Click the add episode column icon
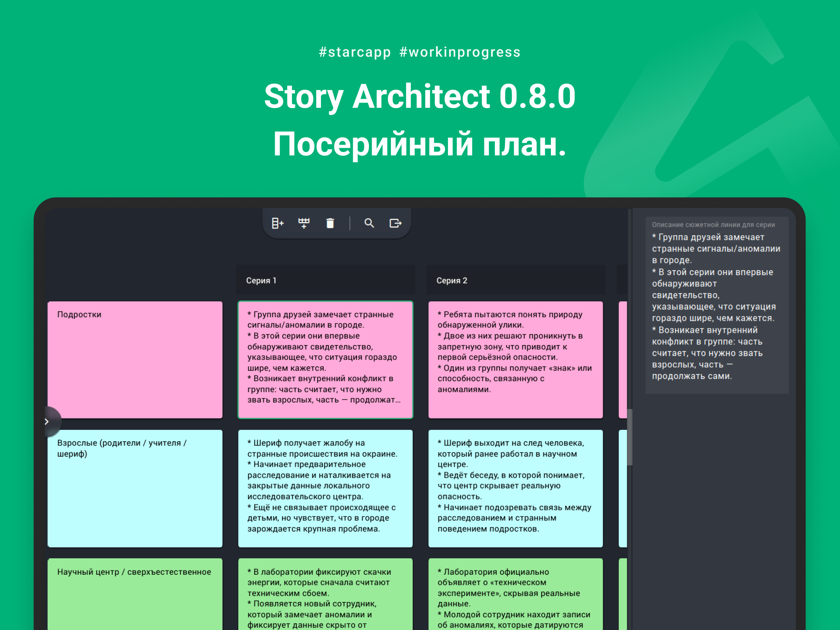 coord(278,223)
